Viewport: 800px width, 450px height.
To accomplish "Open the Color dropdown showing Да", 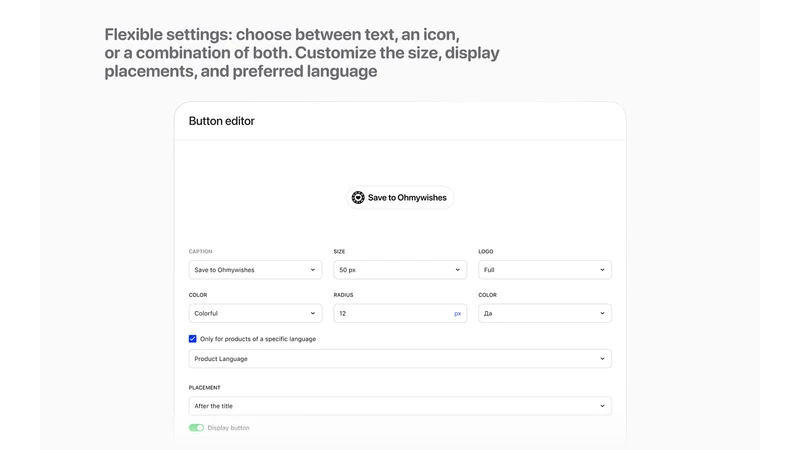I will (544, 313).
